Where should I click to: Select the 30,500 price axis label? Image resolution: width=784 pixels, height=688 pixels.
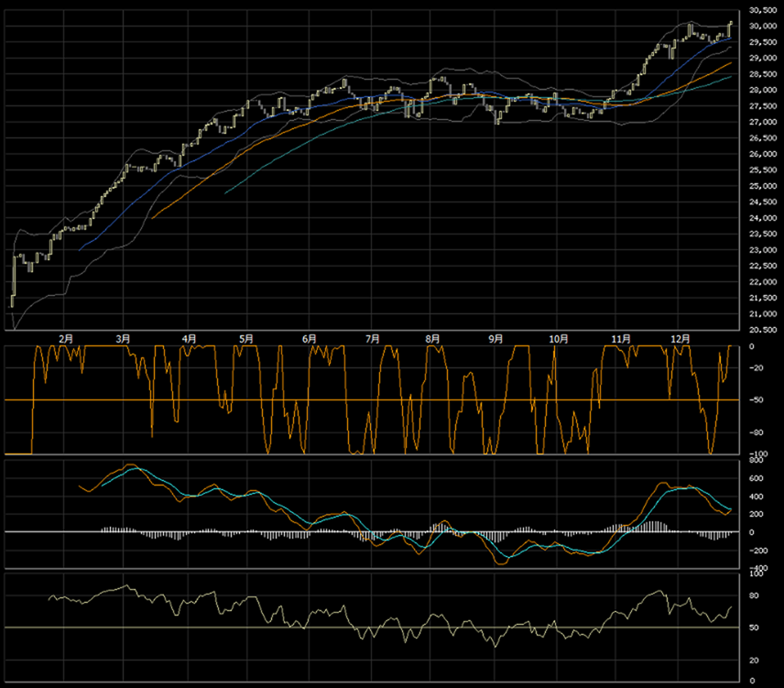(763, 10)
